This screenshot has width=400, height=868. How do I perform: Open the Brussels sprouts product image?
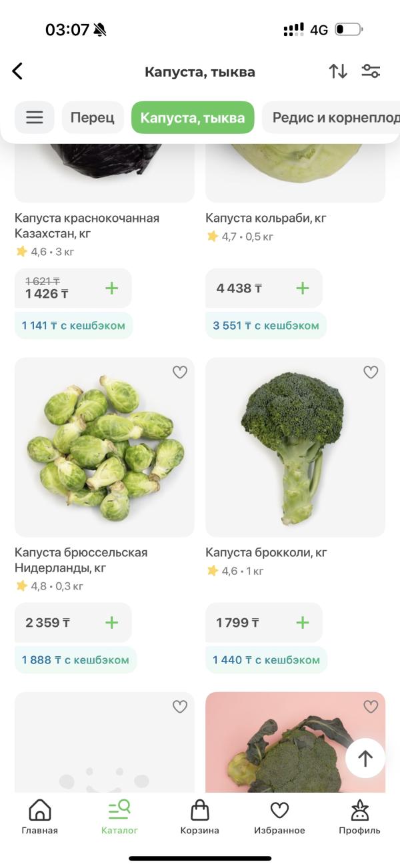pyautogui.click(x=105, y=447)
